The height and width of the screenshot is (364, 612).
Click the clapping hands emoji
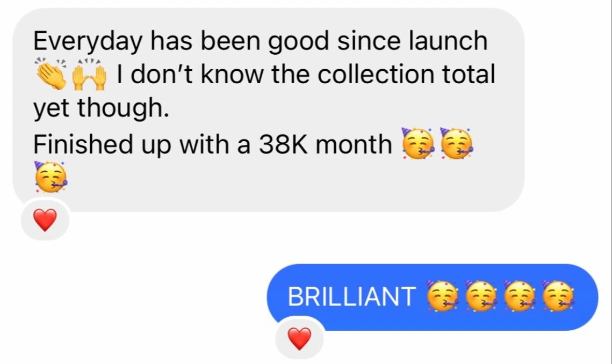point(51,74)
